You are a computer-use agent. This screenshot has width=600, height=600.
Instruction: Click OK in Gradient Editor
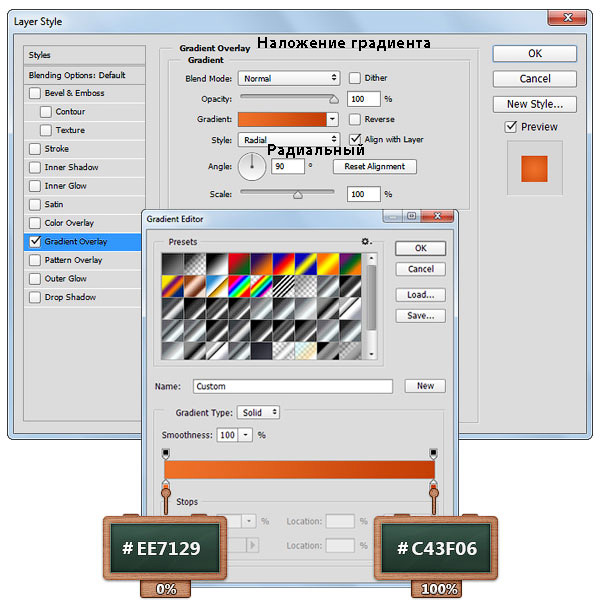[x=421, y=248]
